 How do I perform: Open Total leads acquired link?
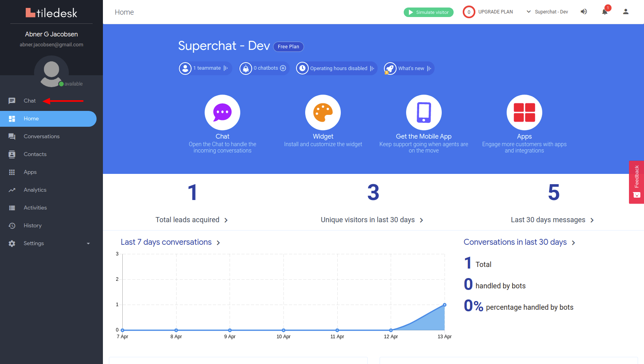tap(192, 220)
